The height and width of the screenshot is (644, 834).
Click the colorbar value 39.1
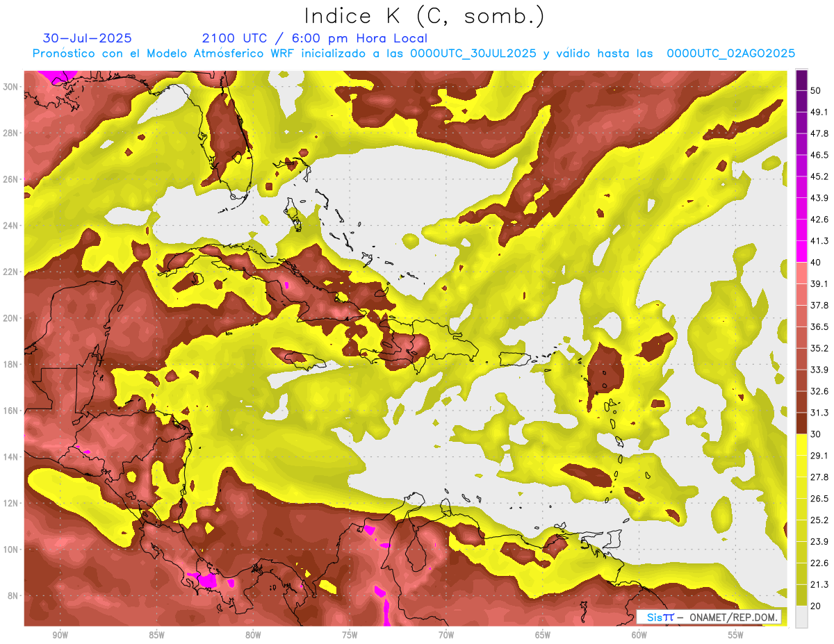[819, 283]
